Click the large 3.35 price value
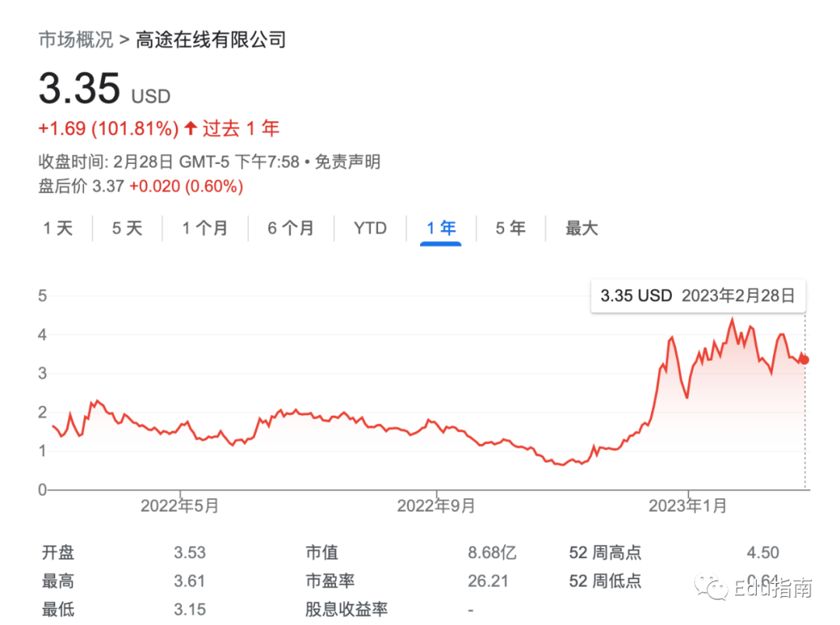 [x=79, y=89]
